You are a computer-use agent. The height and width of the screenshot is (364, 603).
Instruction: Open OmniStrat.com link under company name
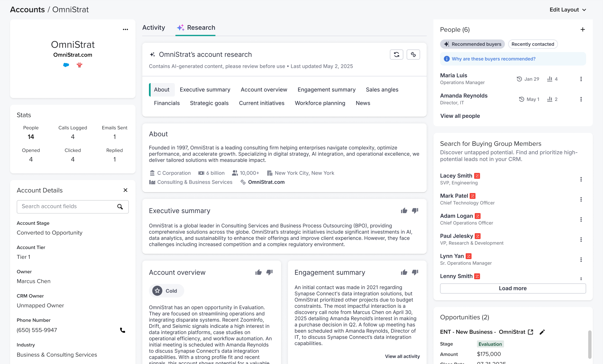click(73, 55)
